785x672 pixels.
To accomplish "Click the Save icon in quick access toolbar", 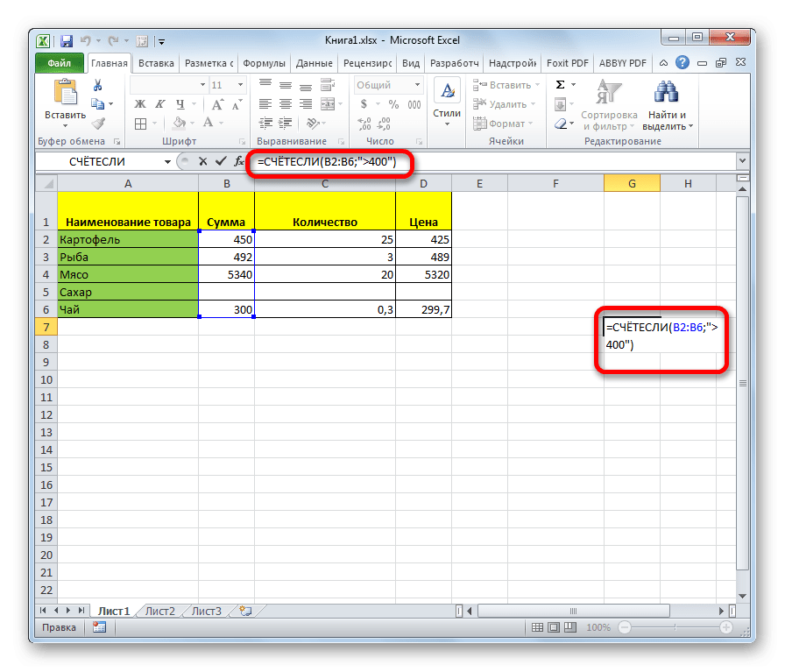I will coord(67,40).
